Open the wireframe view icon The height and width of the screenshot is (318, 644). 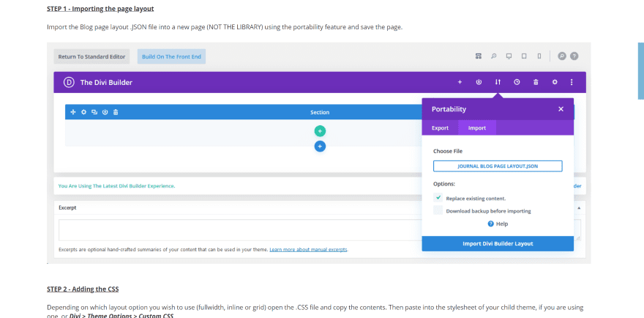point(478,56)
